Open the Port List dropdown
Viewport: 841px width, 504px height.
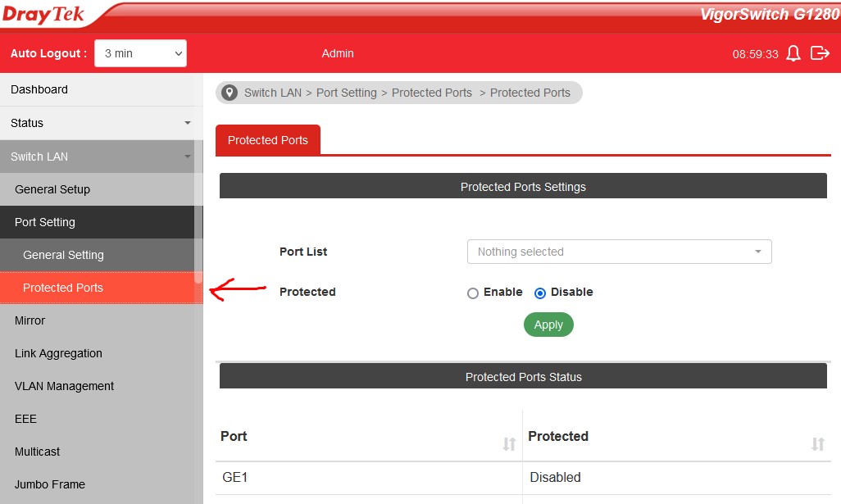point(619,252)
